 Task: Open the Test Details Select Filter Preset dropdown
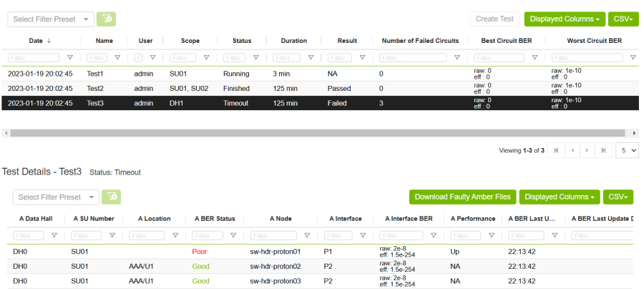point(58,197)
